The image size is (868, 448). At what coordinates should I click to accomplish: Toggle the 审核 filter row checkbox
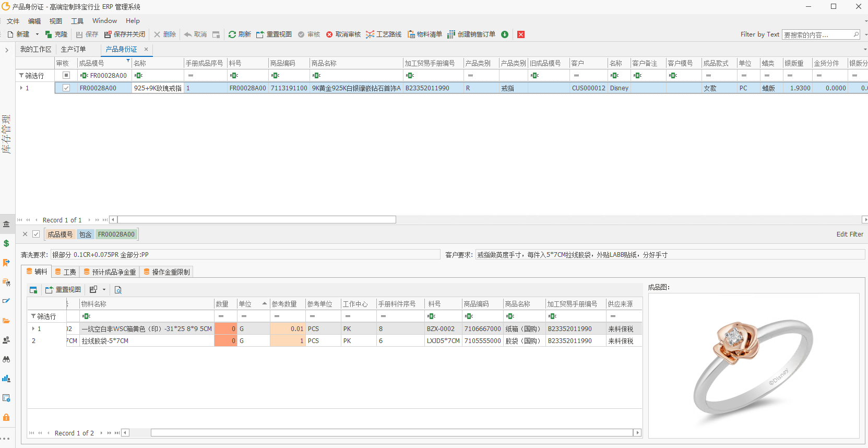tap(66, 75)
